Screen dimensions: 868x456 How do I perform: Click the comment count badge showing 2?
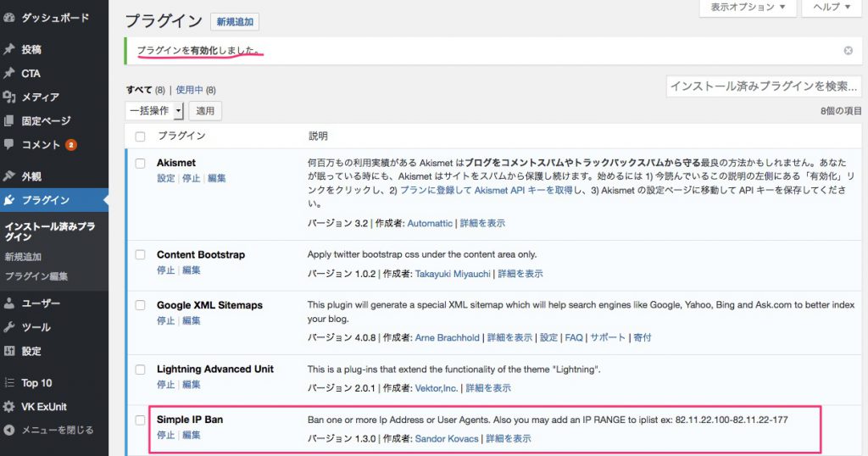point(71,145)
